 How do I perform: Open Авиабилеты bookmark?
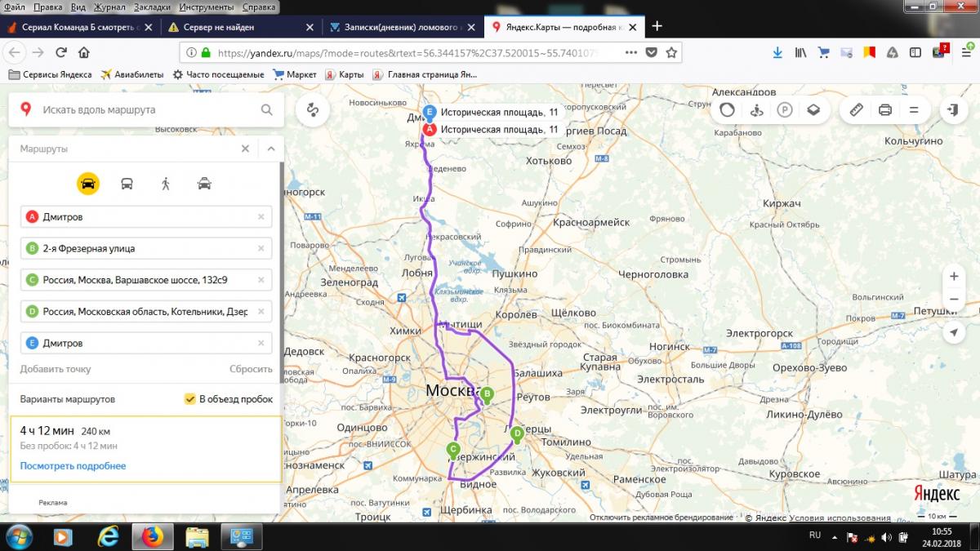(131, 74)
